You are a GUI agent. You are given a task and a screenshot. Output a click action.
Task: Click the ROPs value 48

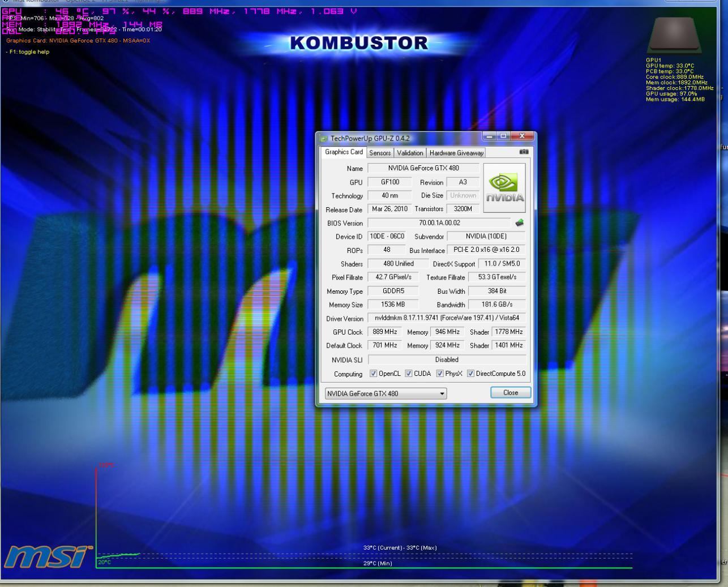coord(387,250)
